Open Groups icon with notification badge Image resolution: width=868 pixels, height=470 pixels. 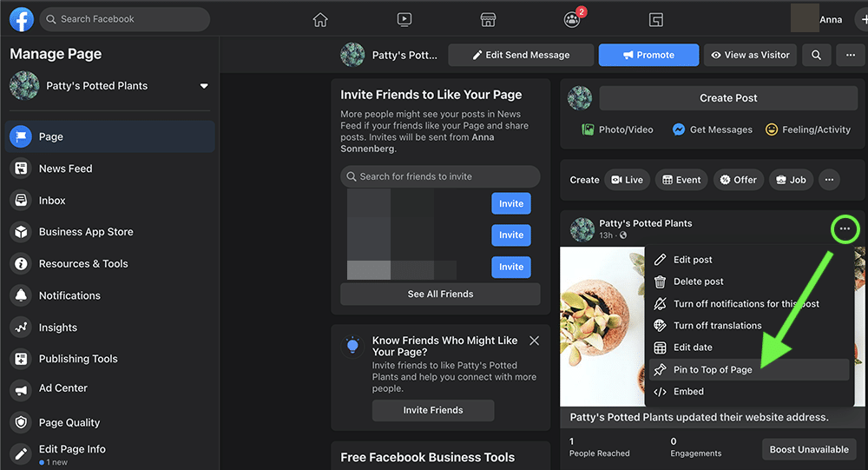(571, 19)
